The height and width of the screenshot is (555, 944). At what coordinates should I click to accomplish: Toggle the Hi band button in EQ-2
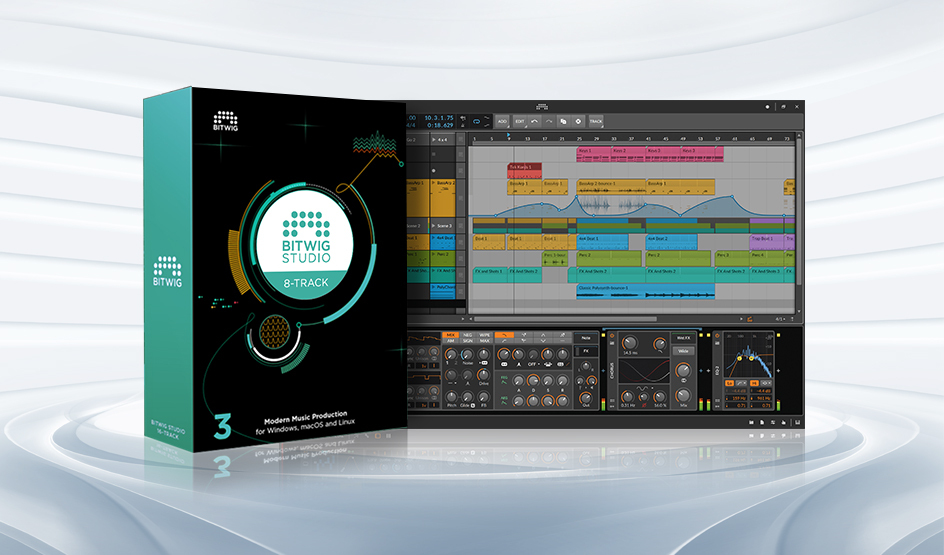754,383
